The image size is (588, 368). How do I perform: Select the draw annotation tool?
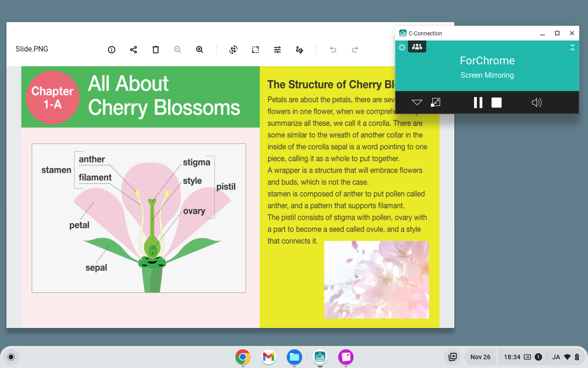pyautogui.click(x=300, y=50)
